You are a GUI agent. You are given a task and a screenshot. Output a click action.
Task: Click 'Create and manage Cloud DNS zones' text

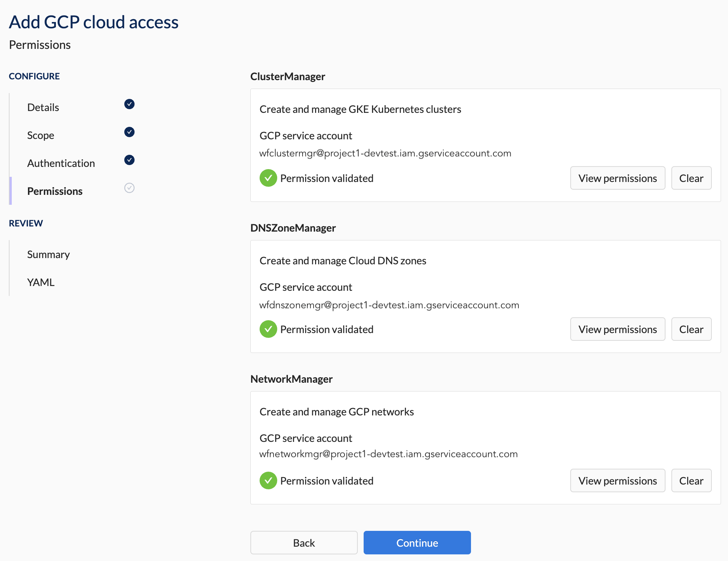click(343, 261)
